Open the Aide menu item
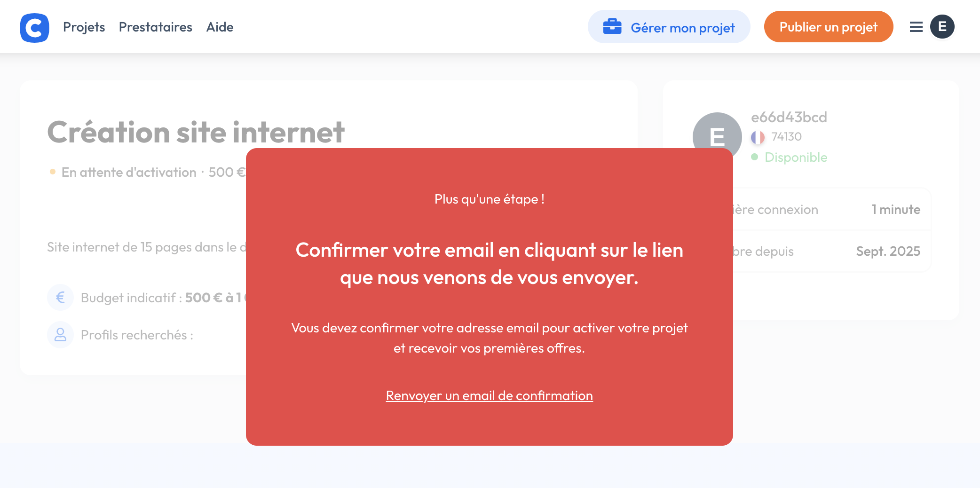 (x=220, y=27)
